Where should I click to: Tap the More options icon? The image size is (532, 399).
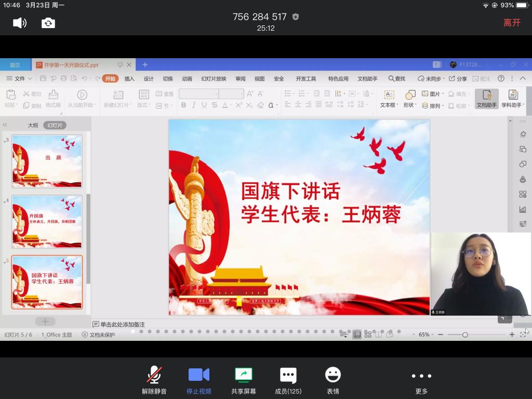[421, 380]
